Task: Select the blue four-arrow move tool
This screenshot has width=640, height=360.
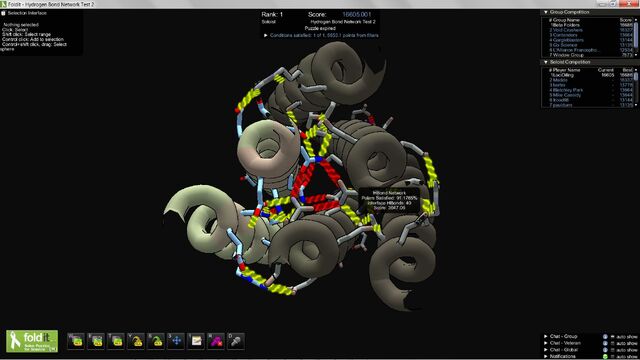Action: 176,341
